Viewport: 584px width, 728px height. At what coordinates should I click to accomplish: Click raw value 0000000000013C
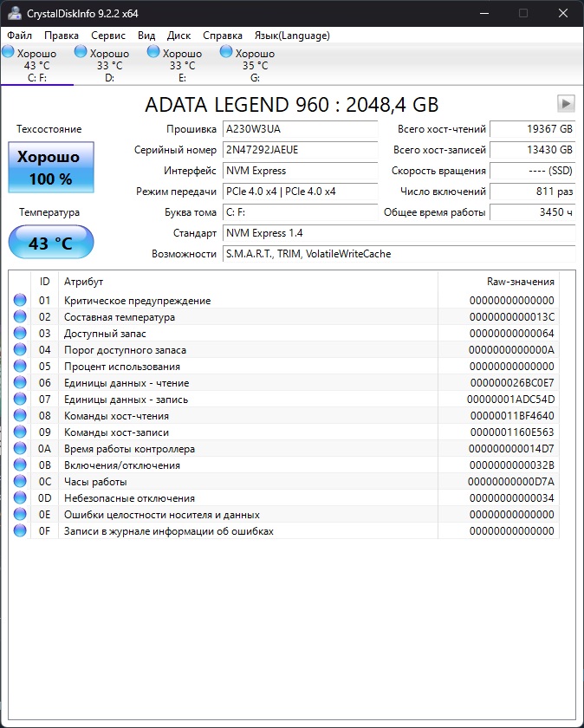coord(511,317)
